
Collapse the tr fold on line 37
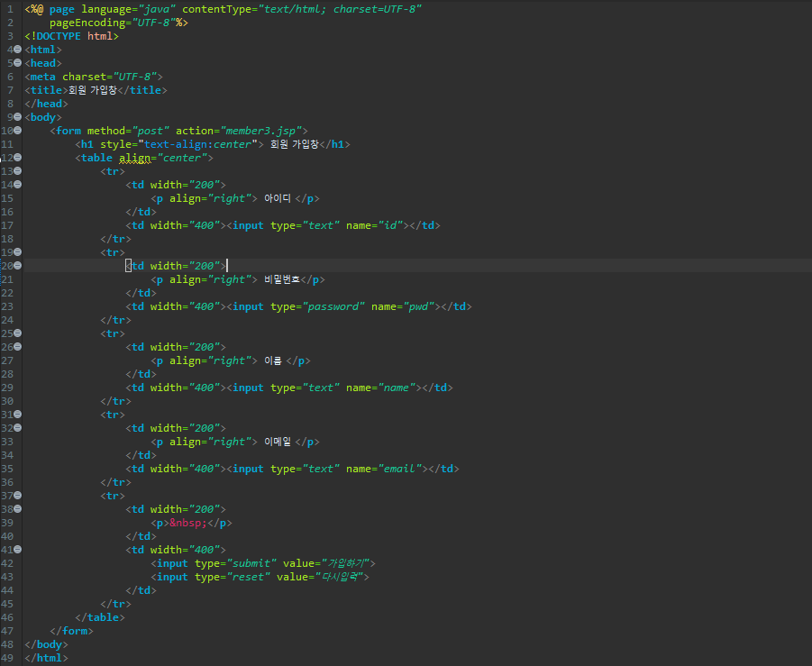(x=18, y=496)
